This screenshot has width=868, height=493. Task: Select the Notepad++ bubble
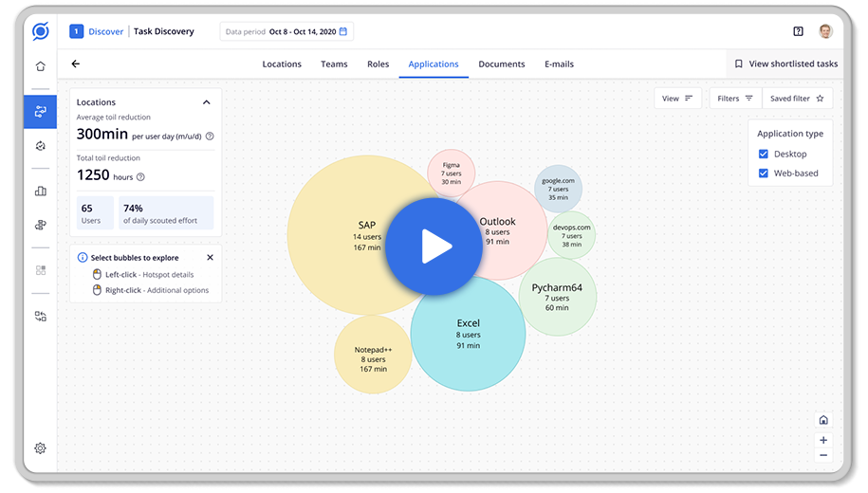(373, 355)
